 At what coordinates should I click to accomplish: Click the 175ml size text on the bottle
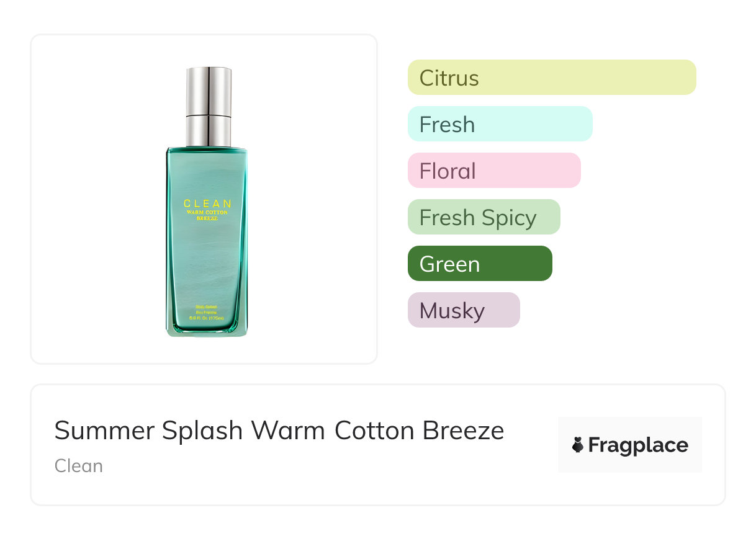(207, 318)
